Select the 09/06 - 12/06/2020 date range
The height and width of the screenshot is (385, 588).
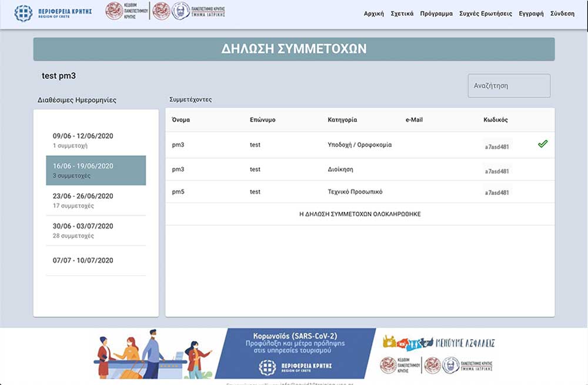(96, 140)
